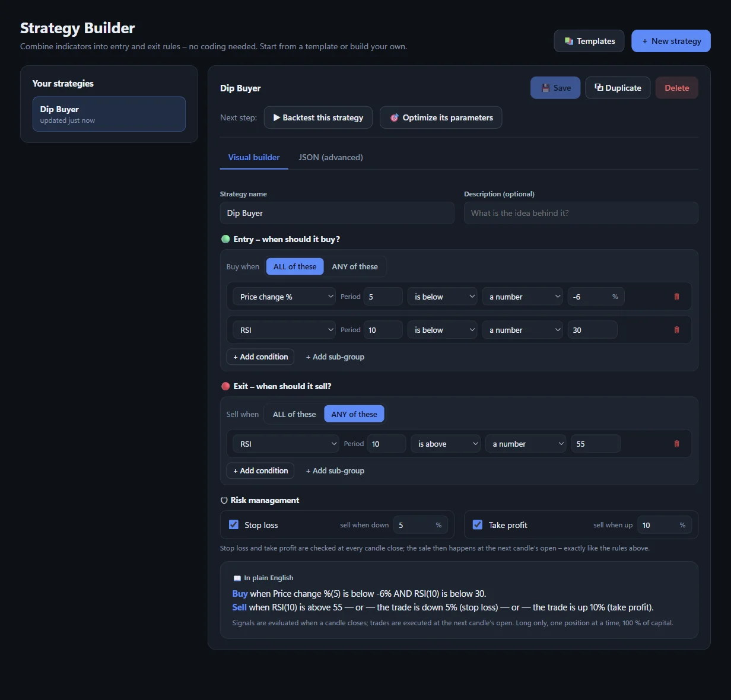
Task: Open exit RSI indicator dropdown
Action: 286,444
